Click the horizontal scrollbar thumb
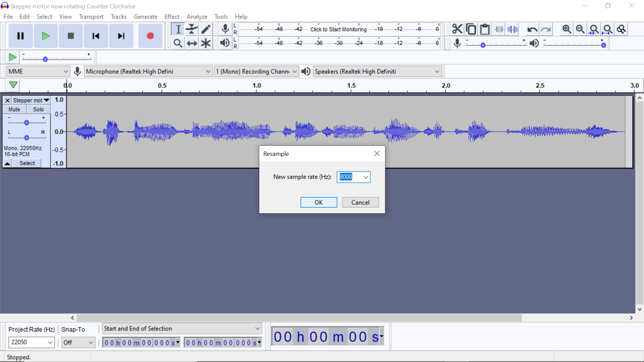644x362 pixels. [299, 318]
